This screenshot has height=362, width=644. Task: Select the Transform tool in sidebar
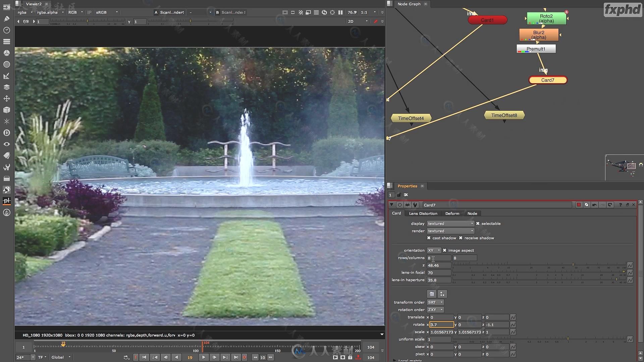(7, 98)
